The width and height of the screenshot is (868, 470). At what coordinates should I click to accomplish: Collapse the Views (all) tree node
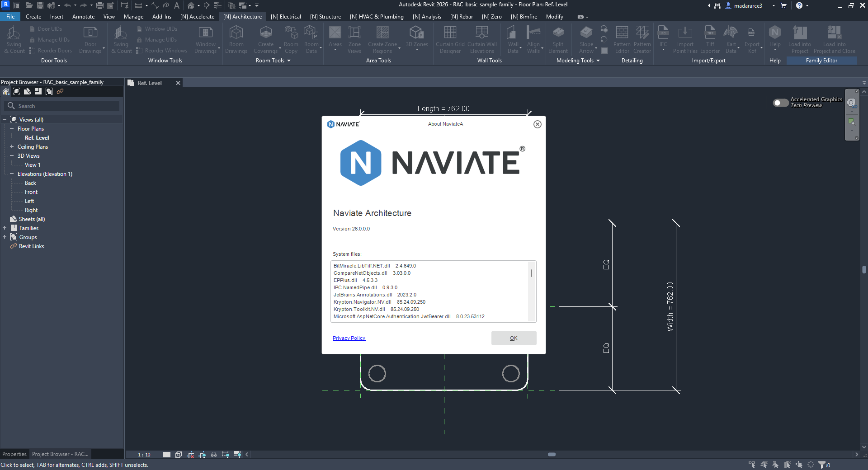coord(5,120)
